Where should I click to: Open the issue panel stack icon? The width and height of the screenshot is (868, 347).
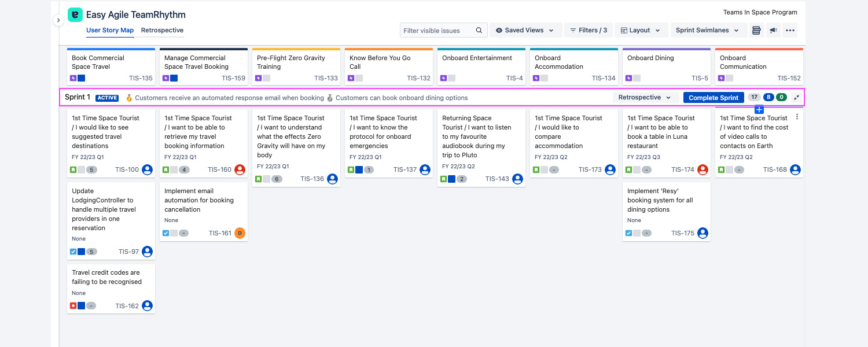756,31
